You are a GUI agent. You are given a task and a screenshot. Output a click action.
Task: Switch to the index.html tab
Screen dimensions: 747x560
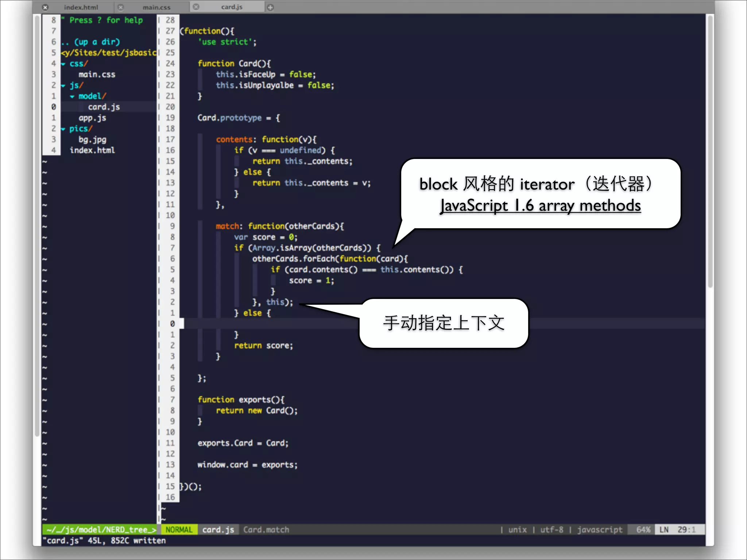coord(81,7)
